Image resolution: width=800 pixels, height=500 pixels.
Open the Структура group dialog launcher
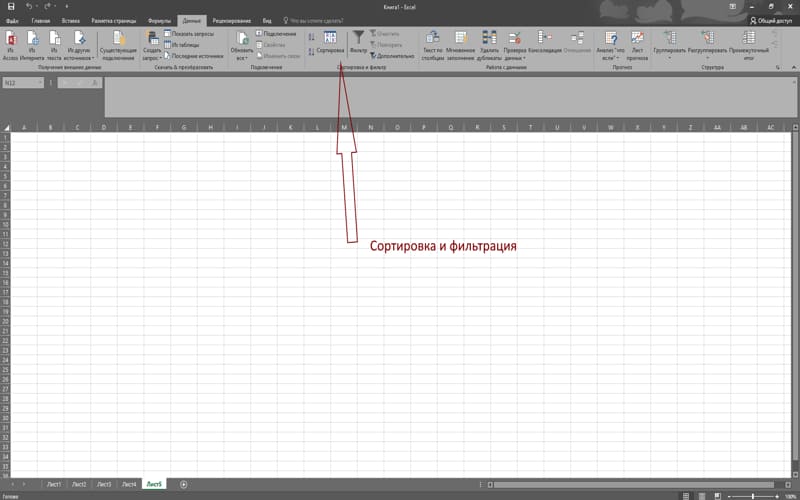coord(778,67)
